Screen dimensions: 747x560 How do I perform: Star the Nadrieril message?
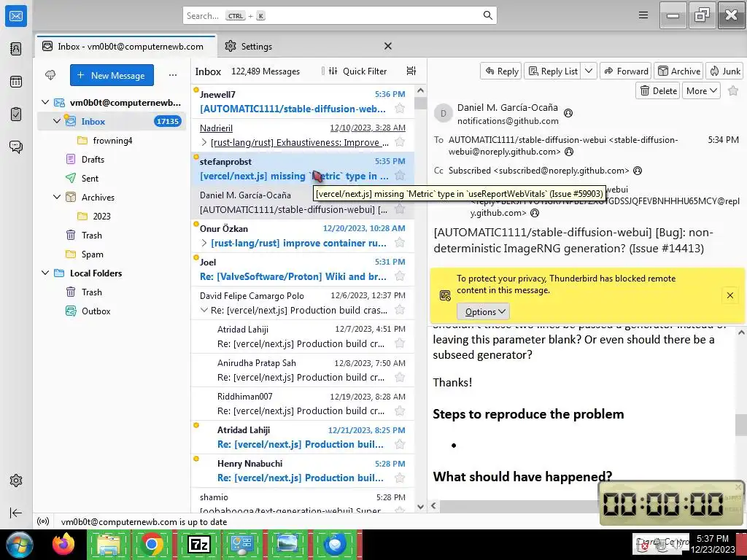(x=400, y=142)
